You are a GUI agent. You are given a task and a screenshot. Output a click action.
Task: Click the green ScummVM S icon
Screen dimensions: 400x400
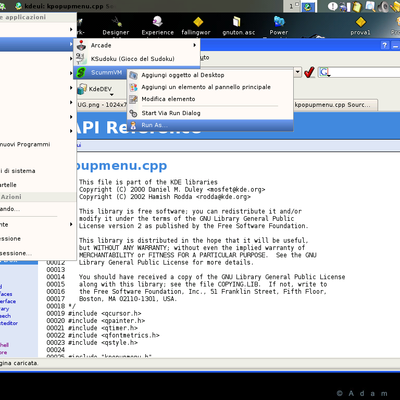click(x=81, y=72)
